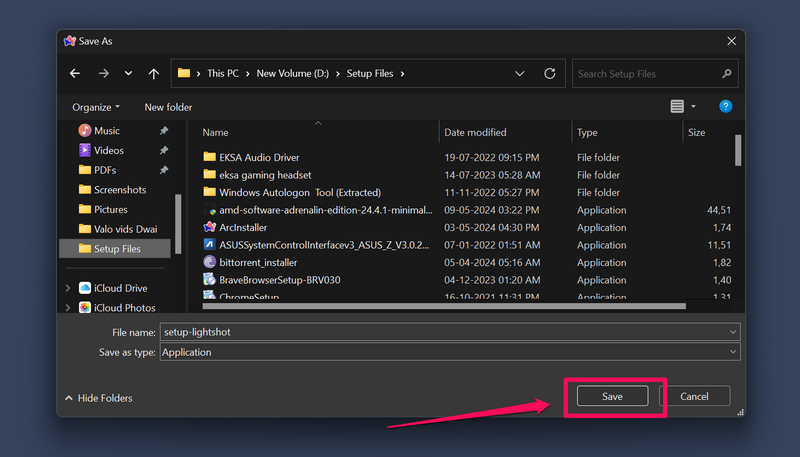The image size is (800, 457).
Task: Refresh the Setup Files folder view
Action: point(549,73)
